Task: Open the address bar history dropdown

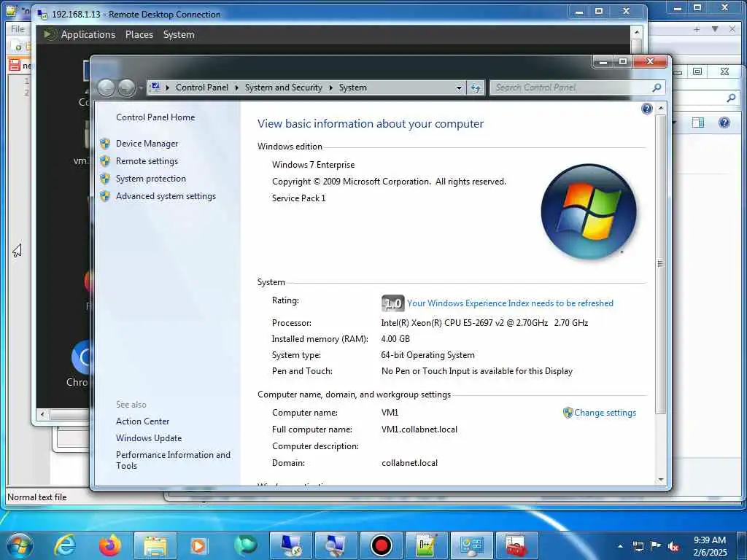Action: 459,88
